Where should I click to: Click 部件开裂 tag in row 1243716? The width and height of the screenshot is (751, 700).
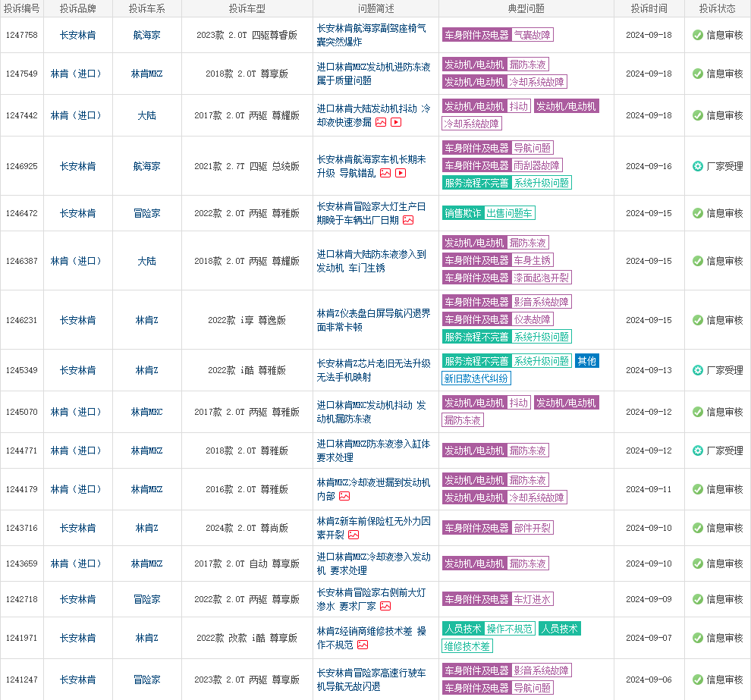(532, 528)
